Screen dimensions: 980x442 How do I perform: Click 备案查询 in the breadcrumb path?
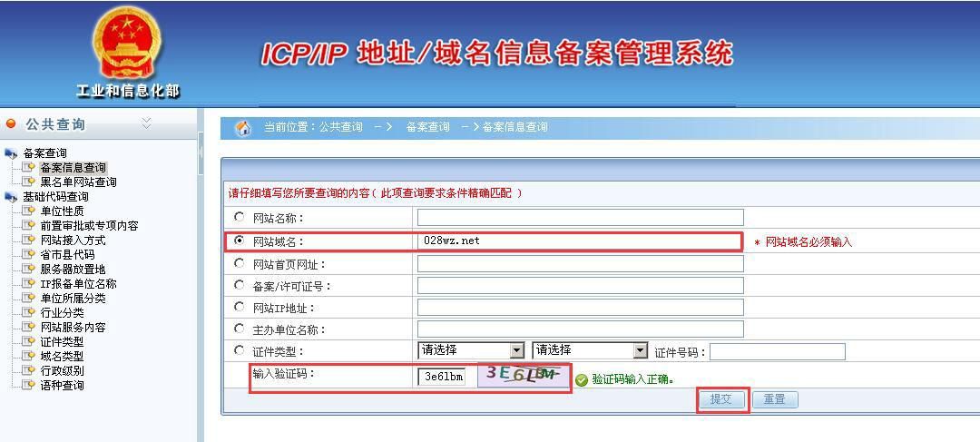coord(427,127)
